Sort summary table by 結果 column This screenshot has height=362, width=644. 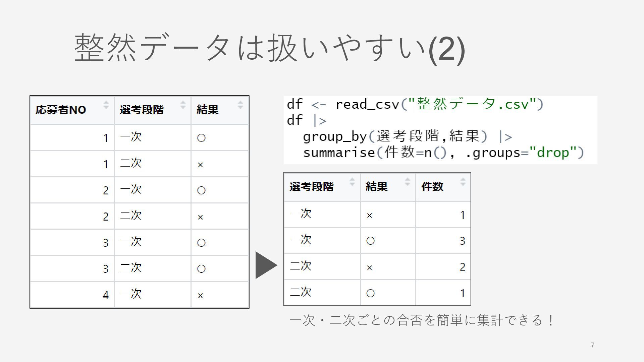click(408, 182)
